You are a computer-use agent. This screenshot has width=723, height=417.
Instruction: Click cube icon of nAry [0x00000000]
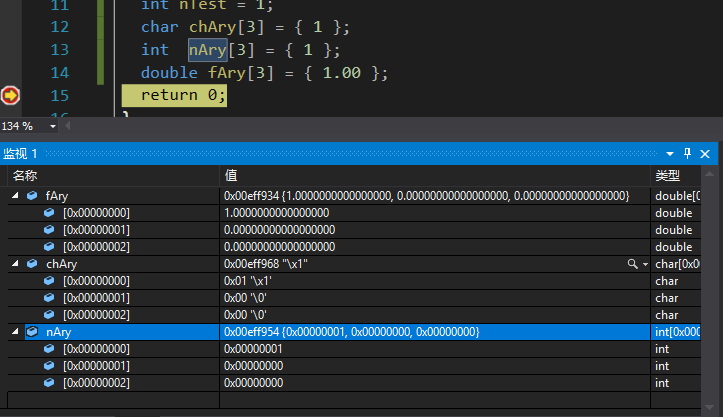click(49, 348)
